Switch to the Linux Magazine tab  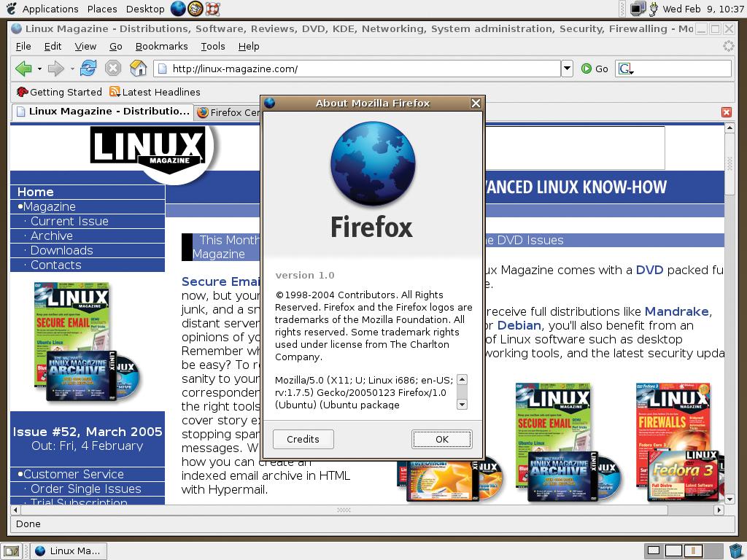102,112
